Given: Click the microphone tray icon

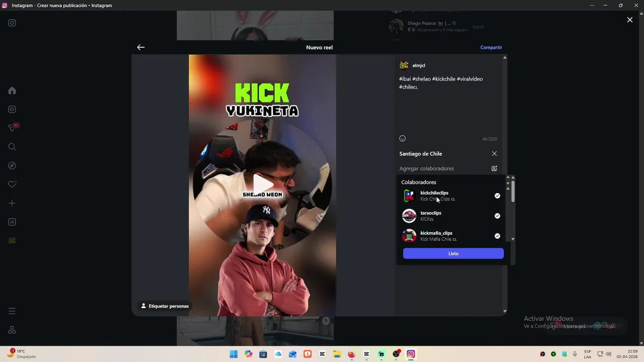Looking at the screenshot, I should (575, 354).
